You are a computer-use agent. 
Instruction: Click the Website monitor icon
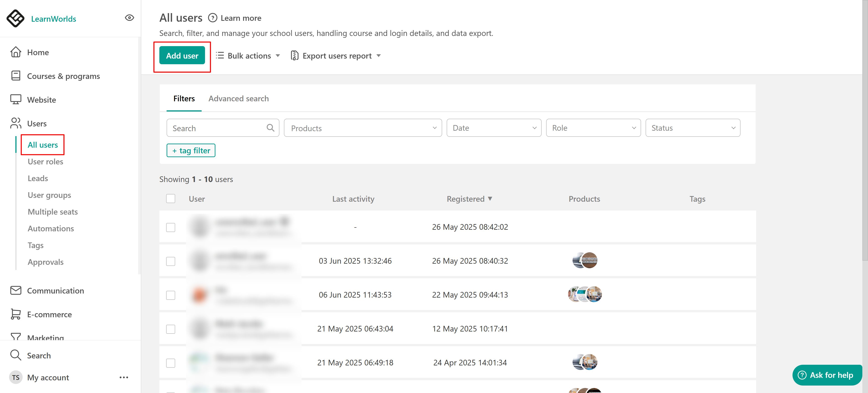pyautogui.click(x=16, y=99)
